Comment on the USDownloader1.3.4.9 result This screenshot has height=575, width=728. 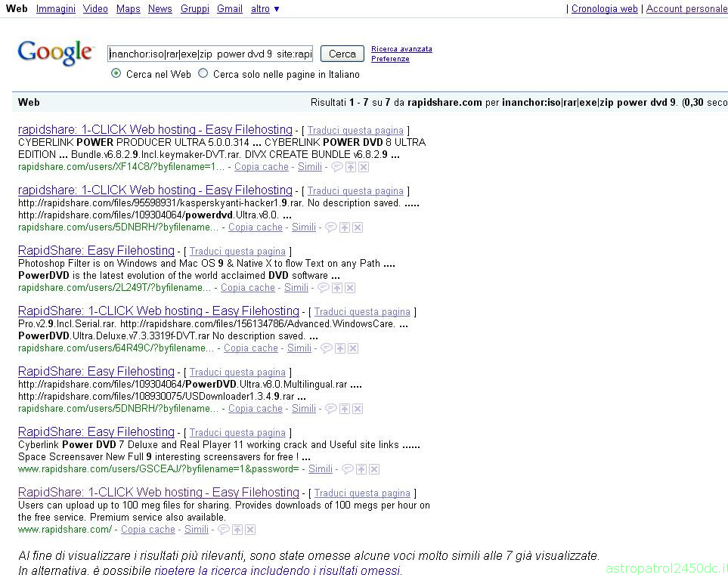pyautogui.click(x=330, y=409)
